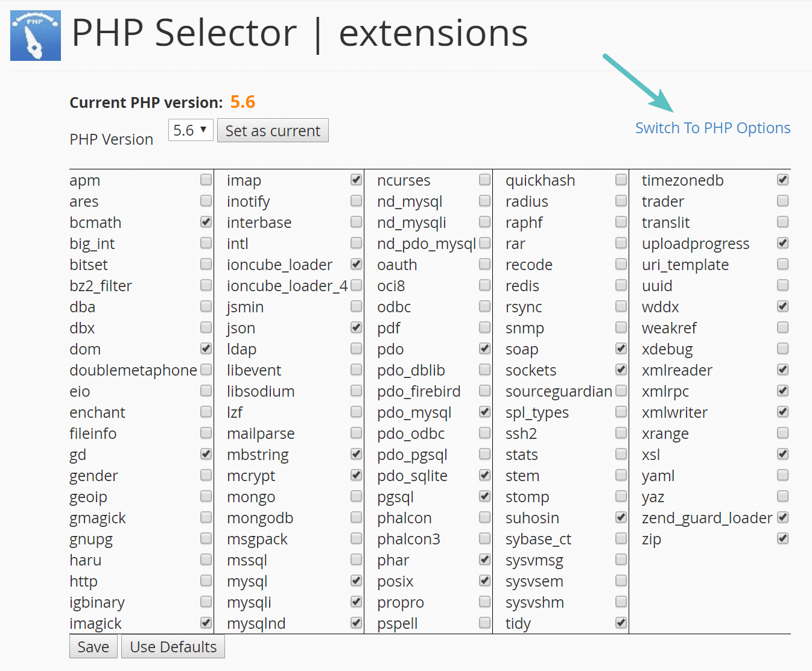Click the 'Current PHP version:' label
The height and width of the screenshot is (671, 812).
pyautogui.click(x=146, y=102)
